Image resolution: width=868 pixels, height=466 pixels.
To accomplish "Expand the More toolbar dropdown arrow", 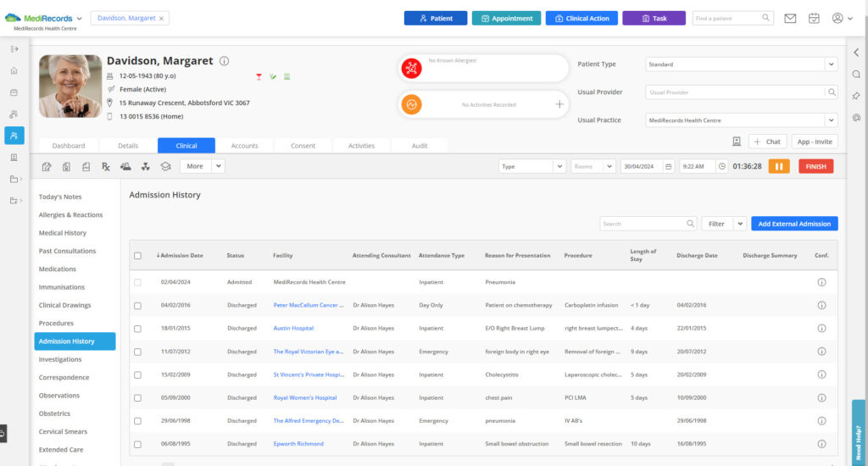I will click(218, 167).
